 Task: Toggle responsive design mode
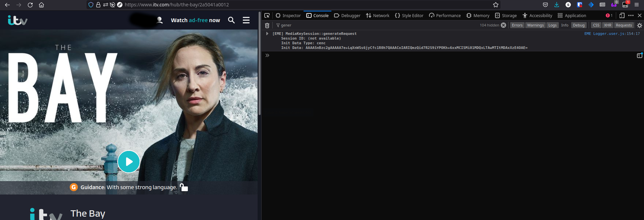[622, 15]
